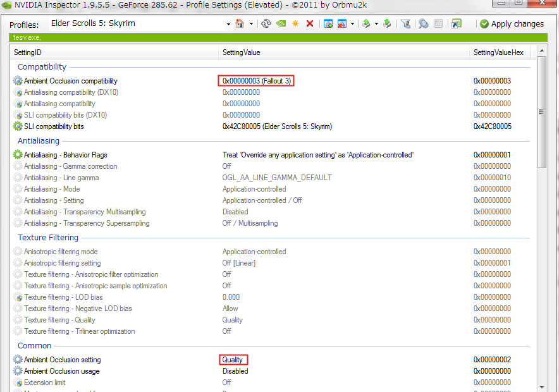Click icon of Extension limit row
559x392 pixels.
pos(18,383)
